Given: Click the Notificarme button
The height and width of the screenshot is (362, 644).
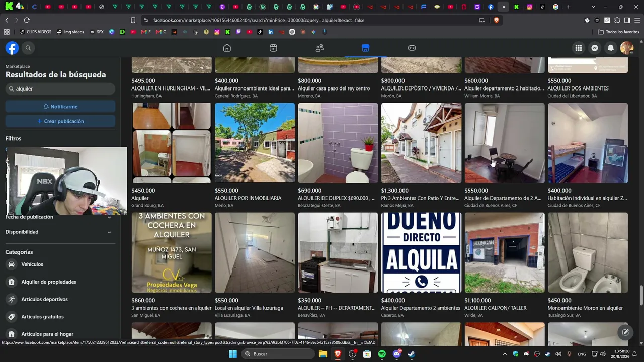Looking at the screenshot, I should tap(60, 107).
